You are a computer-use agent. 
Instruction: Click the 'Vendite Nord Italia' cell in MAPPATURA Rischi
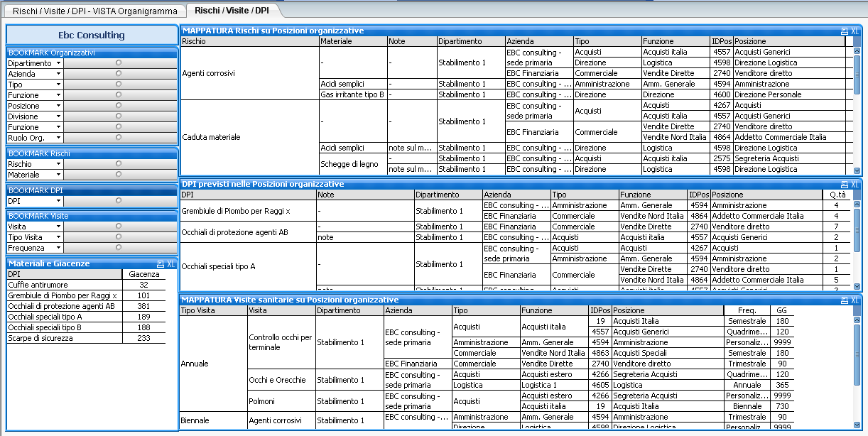(676, 137)
